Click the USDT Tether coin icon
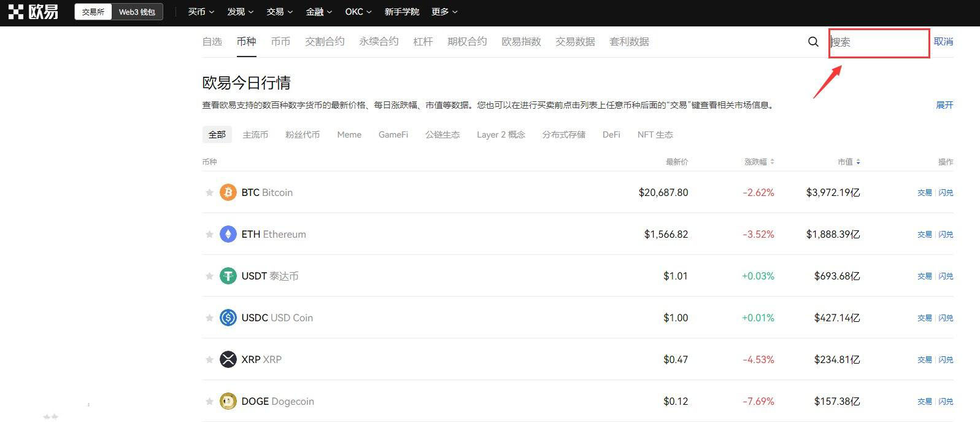The height and width of the screenshot is (422, 980). [x=228, y=276]
